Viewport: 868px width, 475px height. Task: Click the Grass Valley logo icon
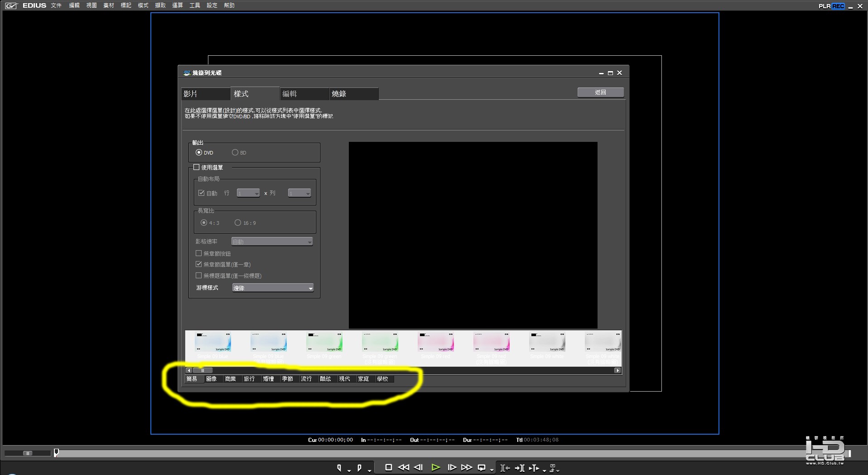click(11, 5)
